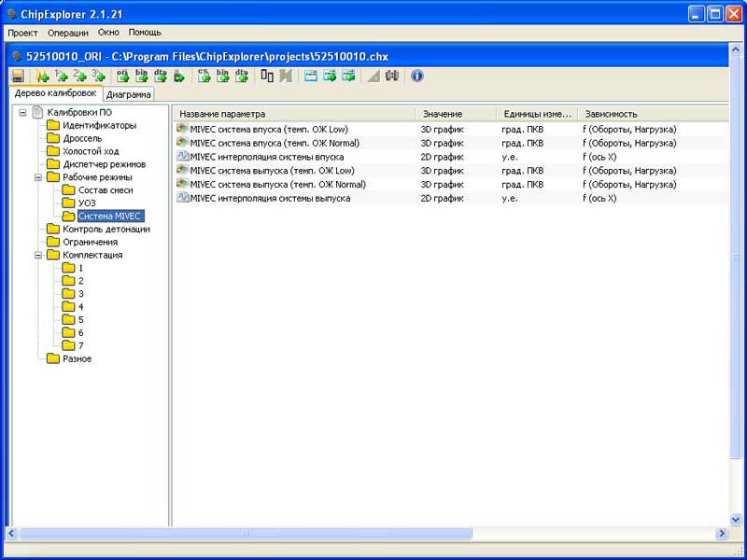747x560 pixels.
Task: Collapse the Рабочие режимы tree node
Action: (x=38, y=177)
